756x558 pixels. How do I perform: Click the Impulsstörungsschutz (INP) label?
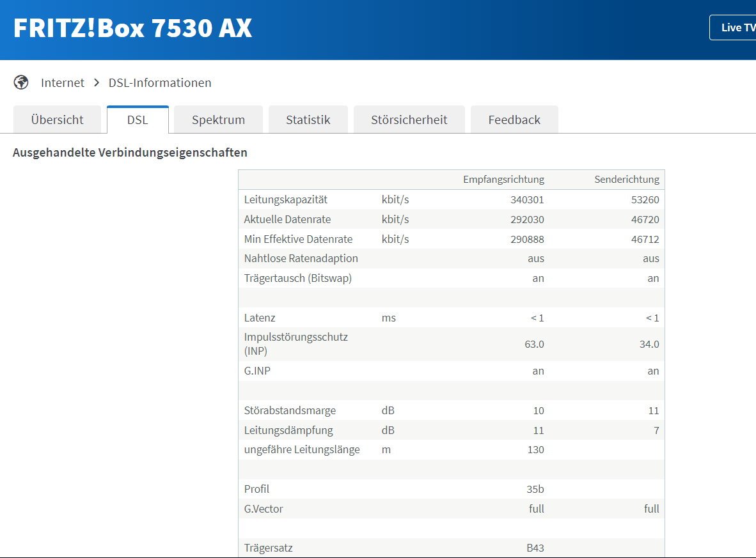[295, 344]
